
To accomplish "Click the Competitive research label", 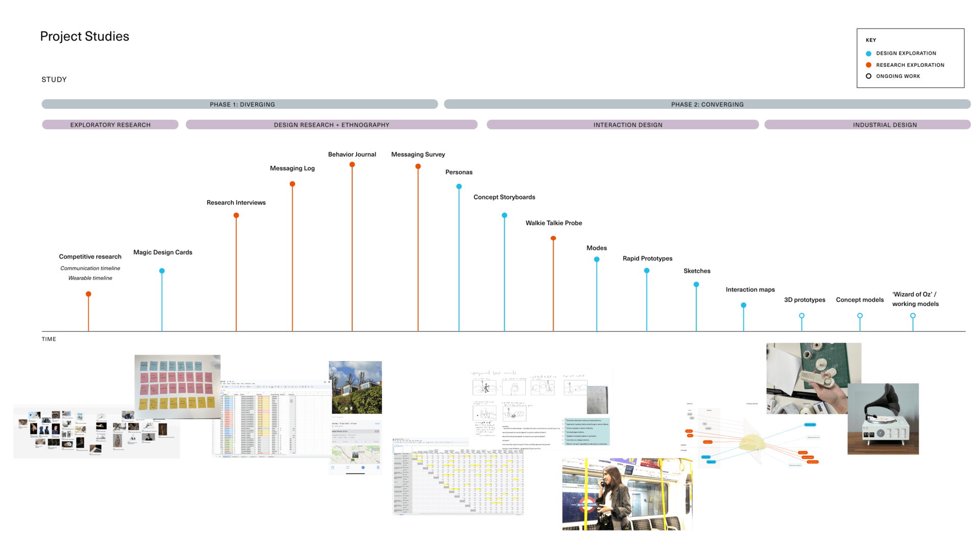I will [x=90, y=257].
